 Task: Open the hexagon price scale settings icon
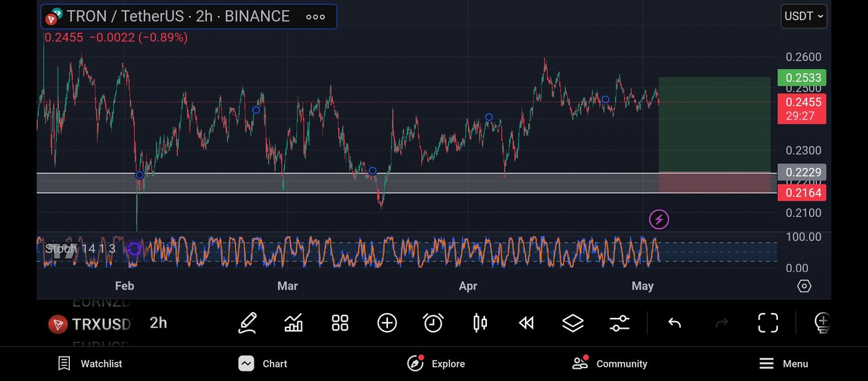point(804,286)
